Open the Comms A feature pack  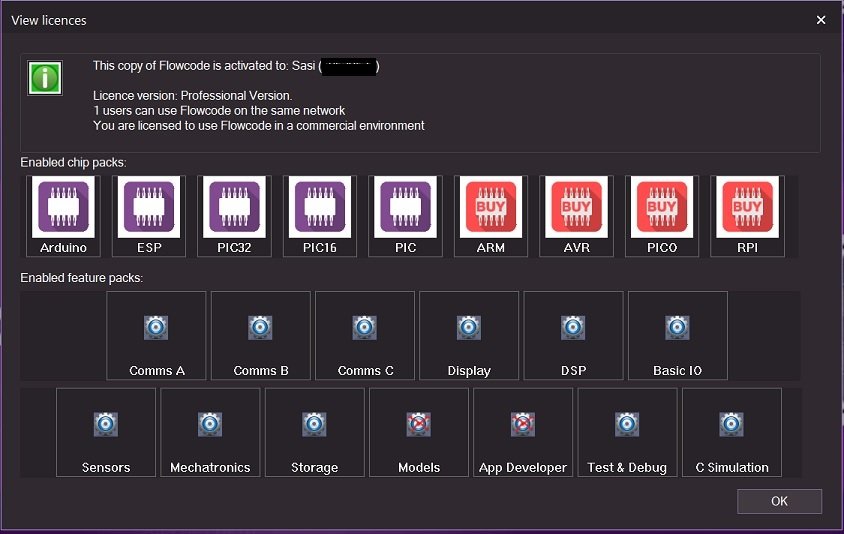(x=156, y=328)
